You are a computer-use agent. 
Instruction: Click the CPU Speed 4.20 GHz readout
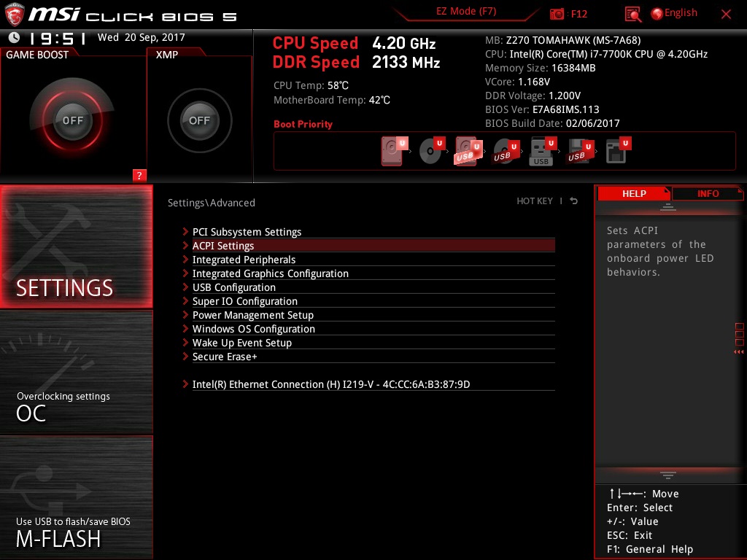click(x=354, y=43)
